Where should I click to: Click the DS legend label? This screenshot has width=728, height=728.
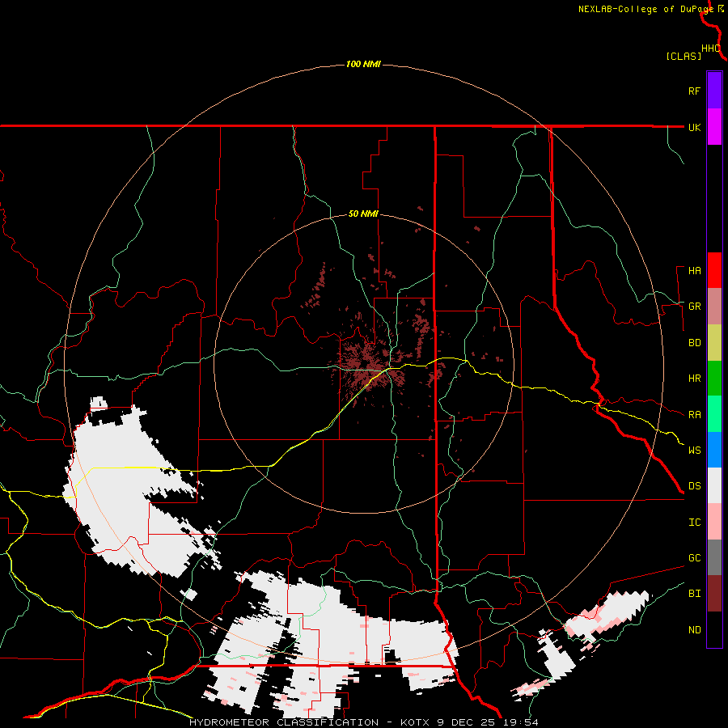pos(694,486)
